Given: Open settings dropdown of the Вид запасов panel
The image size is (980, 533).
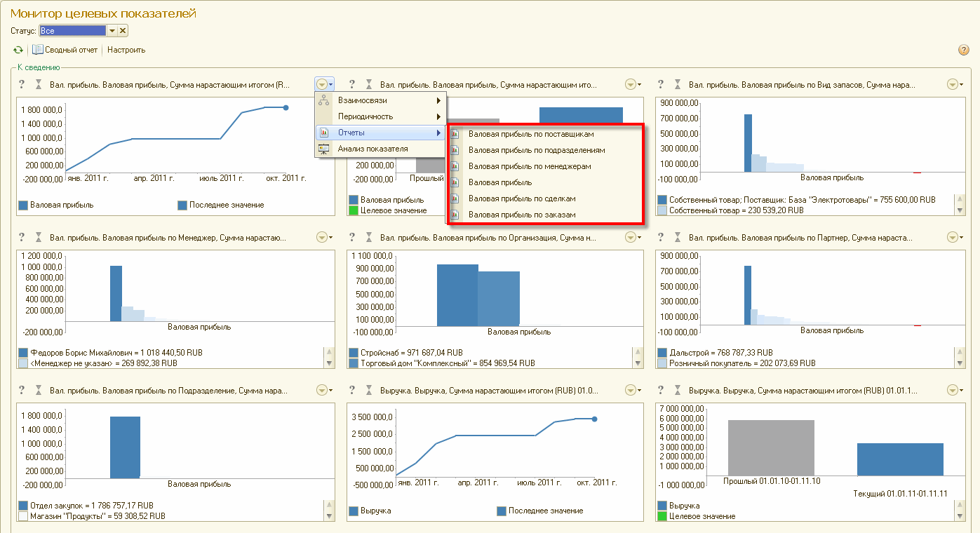Looking at the screenshot, I should pyautogui.click(x=954, y=84).
